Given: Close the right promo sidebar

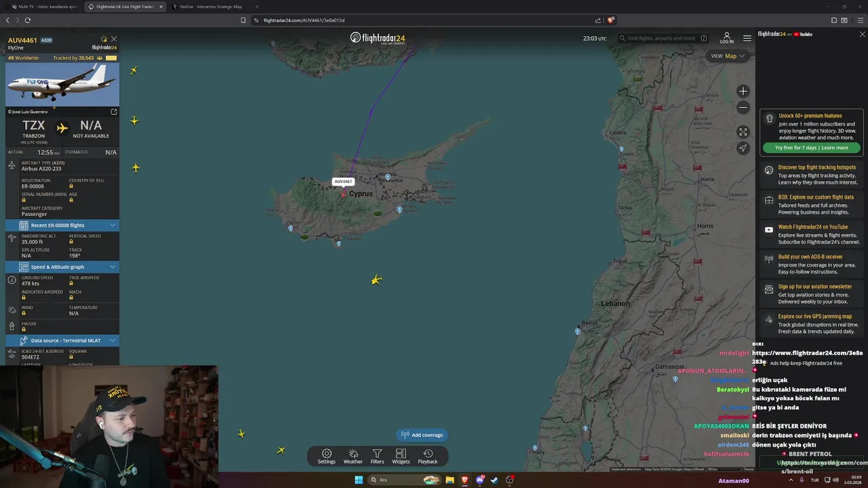Looking at the screenshot, I should click(x=862, y=34).
